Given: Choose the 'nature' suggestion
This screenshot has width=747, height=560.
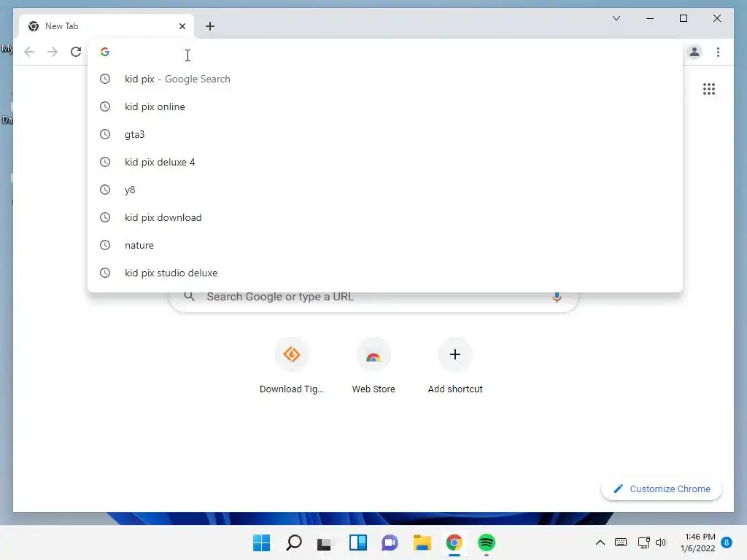Looking at the screenshot, I should point(385,245).
